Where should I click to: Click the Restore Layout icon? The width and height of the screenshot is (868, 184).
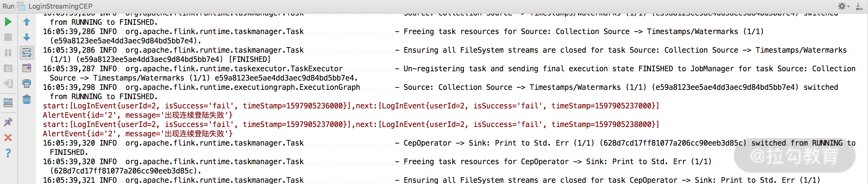8,103
